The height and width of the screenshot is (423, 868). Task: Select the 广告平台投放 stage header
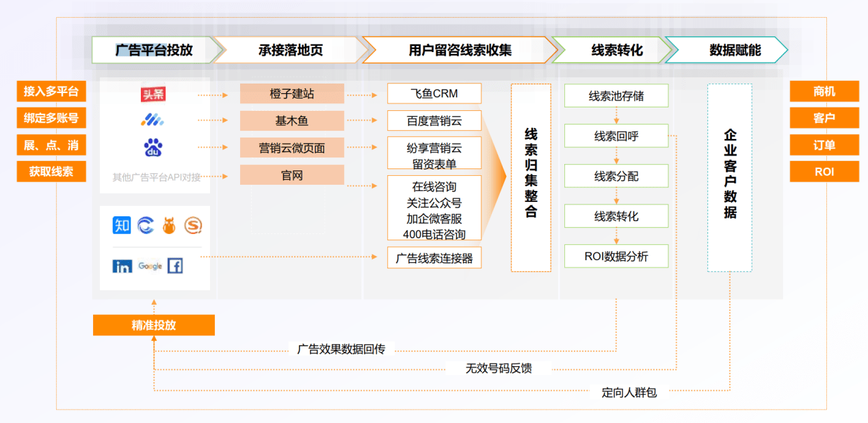[x=154, y=50]
